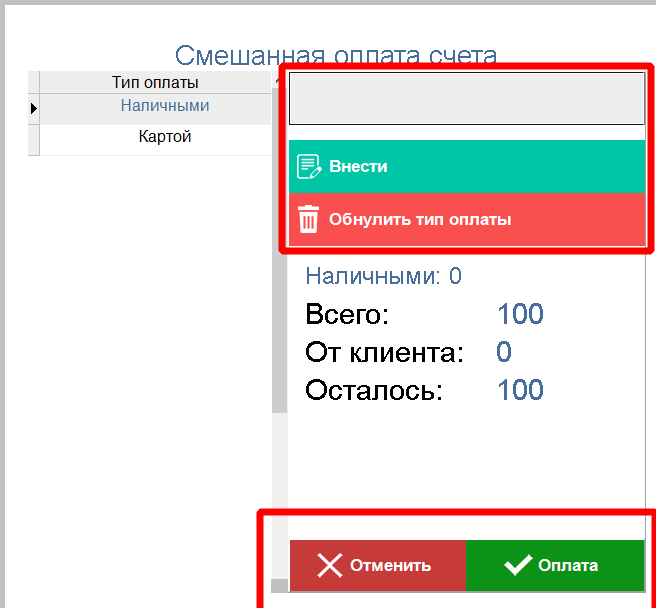Click the trash can icon
This screenshot has height=608, width=656.
click(x=309, y=219)
